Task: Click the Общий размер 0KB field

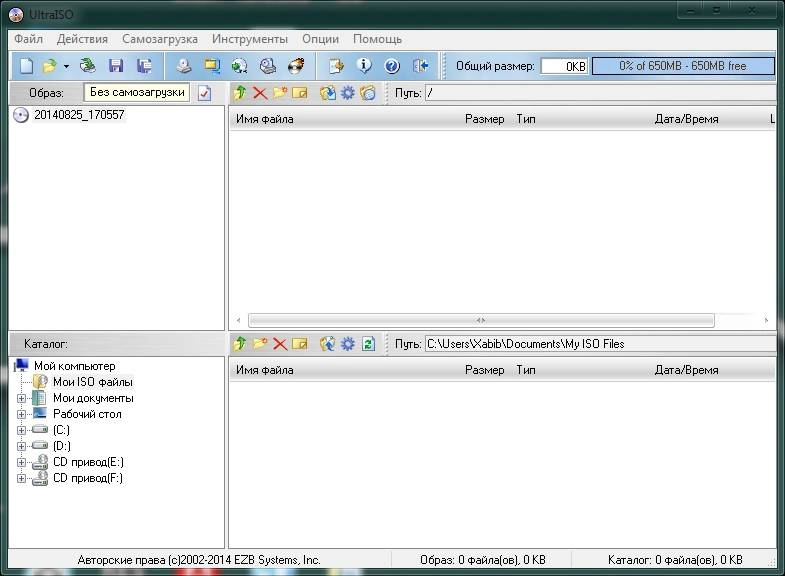Action: (564, 66)
